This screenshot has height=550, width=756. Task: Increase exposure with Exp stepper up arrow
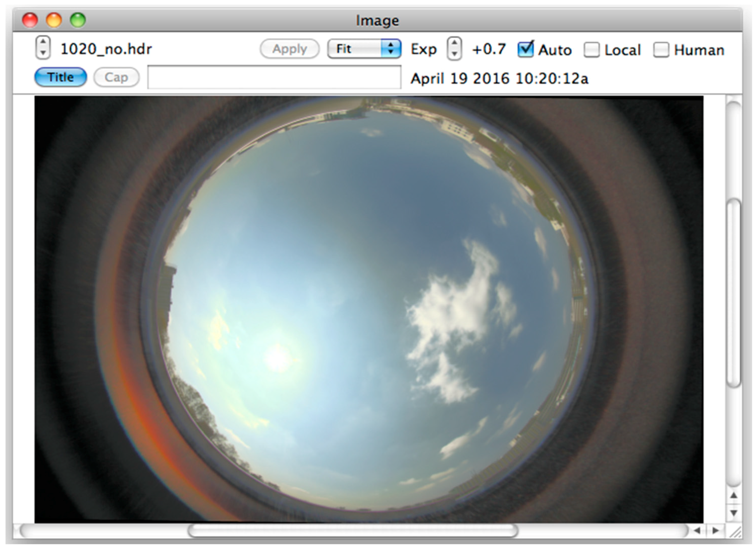coord(454,43)
